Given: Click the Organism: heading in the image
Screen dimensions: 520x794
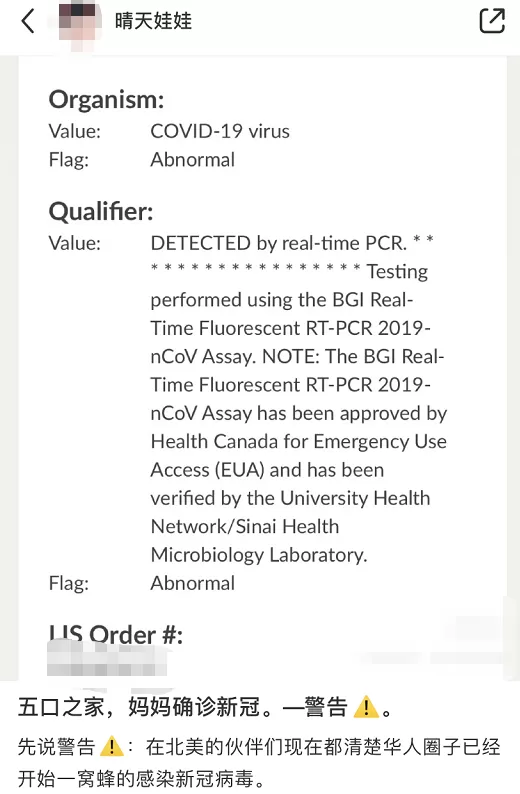Looking at the screenshot, I should click(x=106, y=99).
